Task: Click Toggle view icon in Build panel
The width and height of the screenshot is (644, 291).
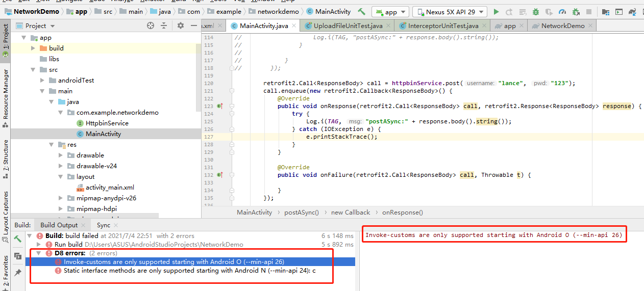Action: (x=18, y=256)
